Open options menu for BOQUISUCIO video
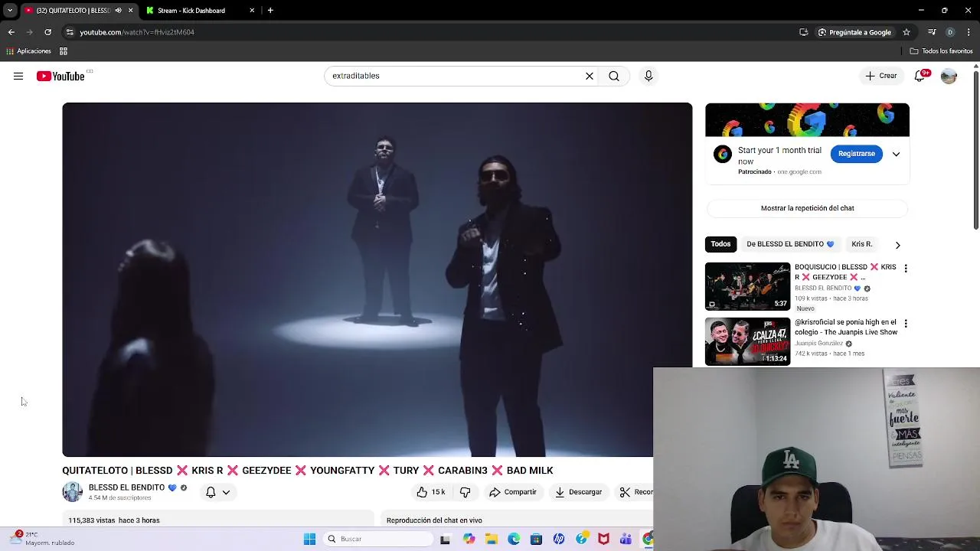 (x=906, y=269)
